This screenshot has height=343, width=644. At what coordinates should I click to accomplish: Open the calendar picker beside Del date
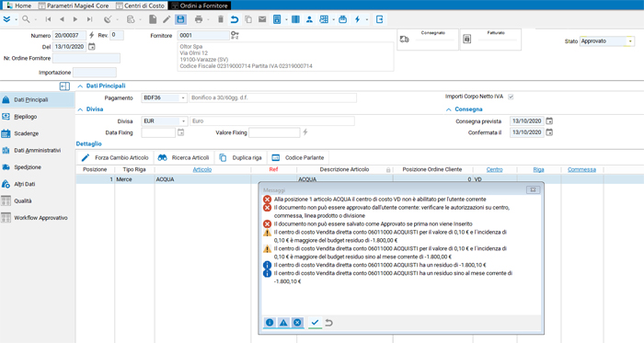92,47
